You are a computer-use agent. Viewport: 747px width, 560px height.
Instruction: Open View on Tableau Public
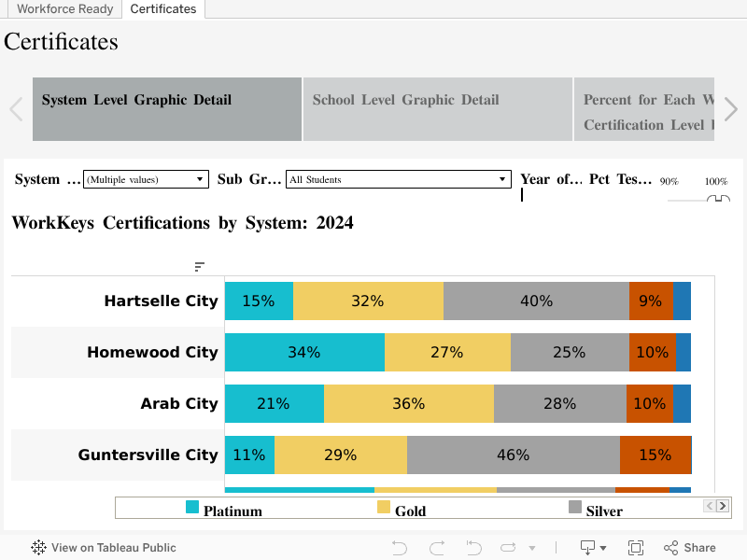[104, 548]
